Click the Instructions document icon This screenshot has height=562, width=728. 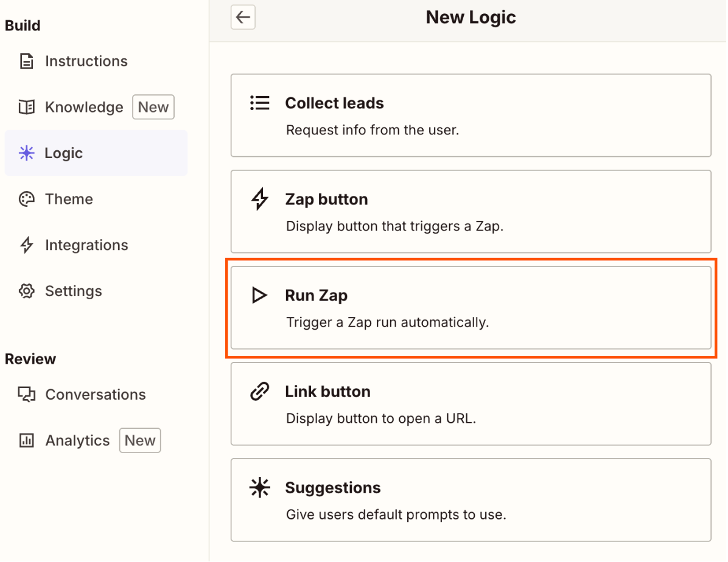coord(26,61)
